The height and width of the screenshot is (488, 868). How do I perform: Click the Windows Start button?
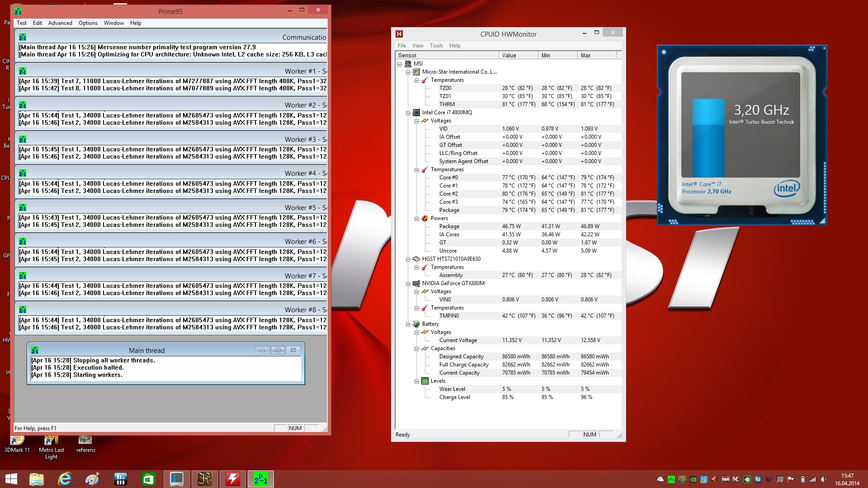tap(11, 479)
